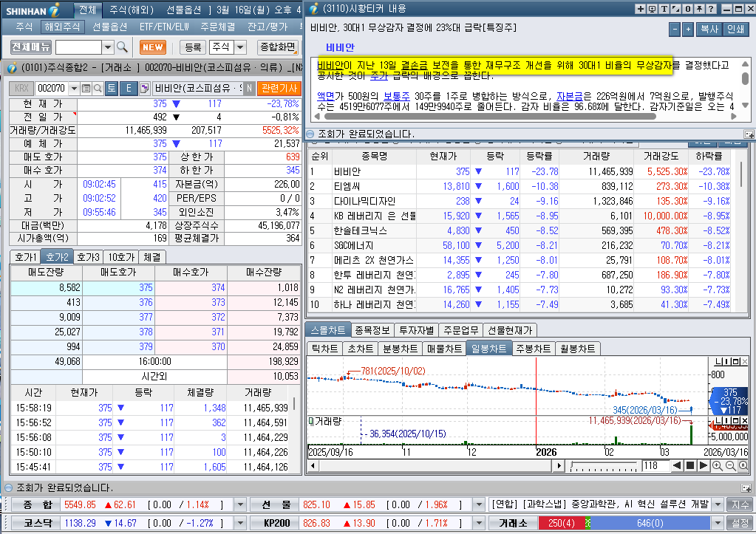The width and height of the screenshot is (756, 534).
Task: Click the 0 icon in news window title bar
Action: tap(687, 9)
